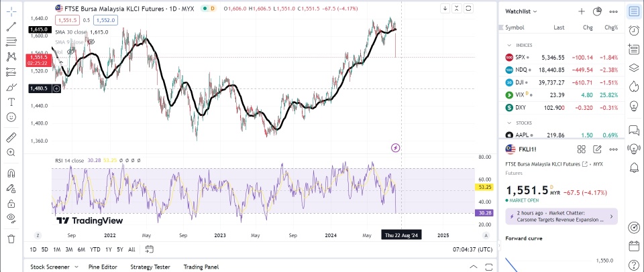The image size is (644, 272).
Task: Open watchlist three-dot more menu
Action: 613,11
